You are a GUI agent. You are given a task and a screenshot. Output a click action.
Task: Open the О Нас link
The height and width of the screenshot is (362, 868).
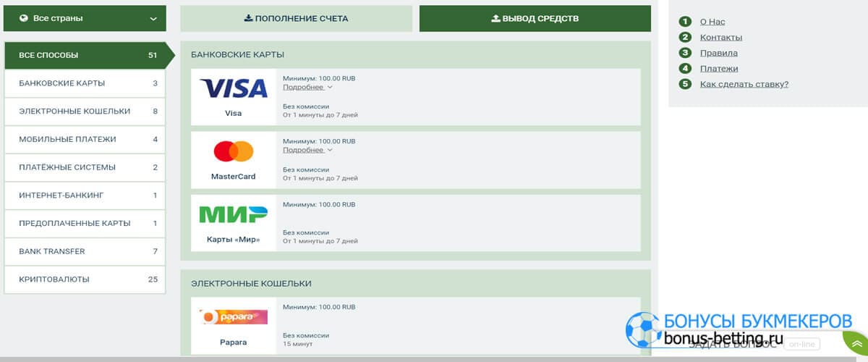(712, 22)
